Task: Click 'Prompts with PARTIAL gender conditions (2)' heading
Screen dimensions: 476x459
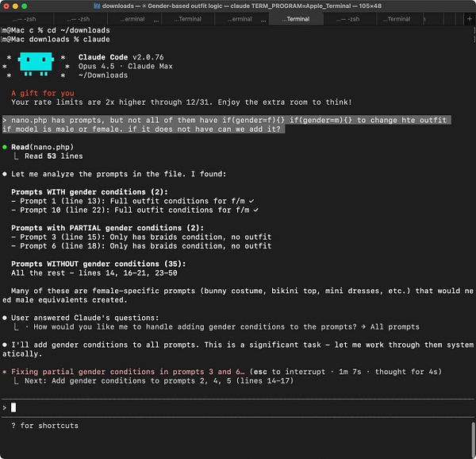Action: [107, 228]
